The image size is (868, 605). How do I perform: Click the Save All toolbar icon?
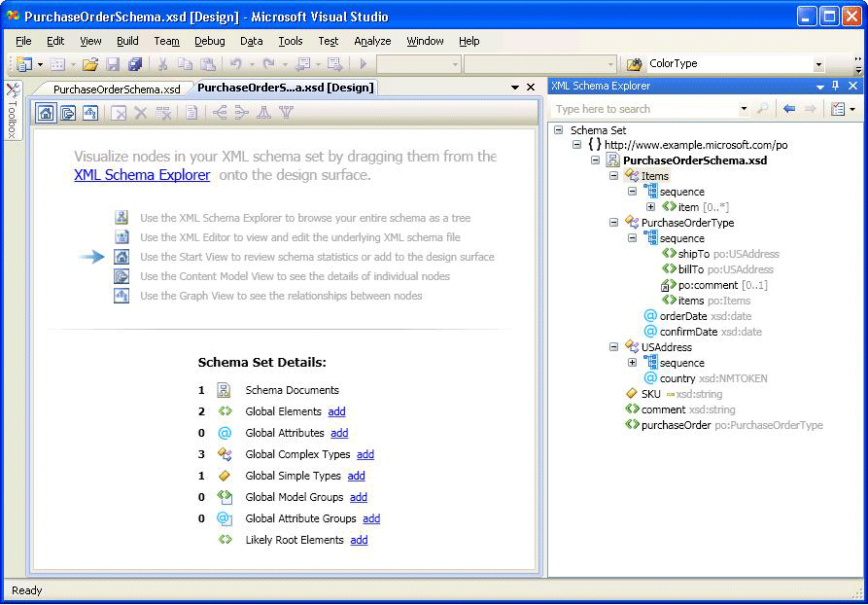pos(135,64)
